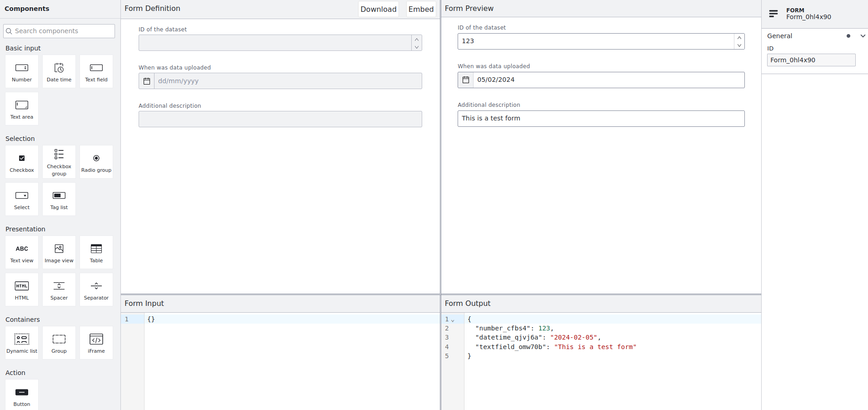Click the FORM icon in properties panel
Screen dimensions: 868x410
773,14
